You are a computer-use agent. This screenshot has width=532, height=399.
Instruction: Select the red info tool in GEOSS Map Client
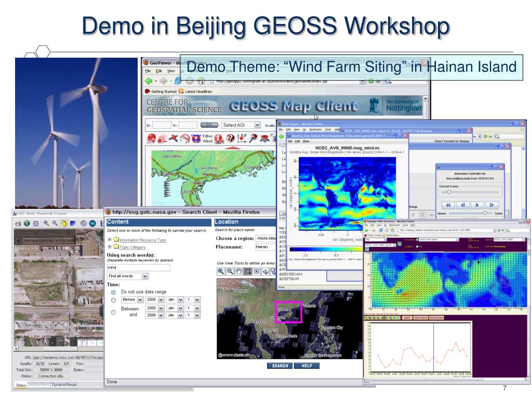click(x=219, y=138)
